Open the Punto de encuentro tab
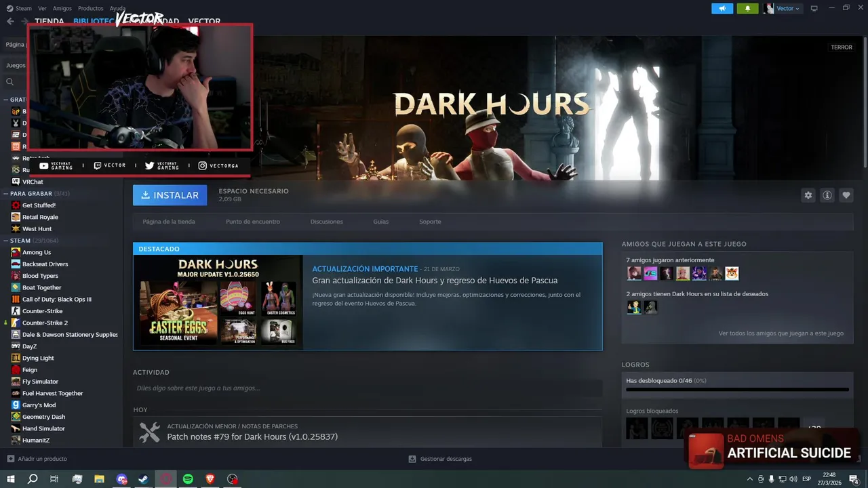This screenshot has width=868, height=488. tap(252, 222)
